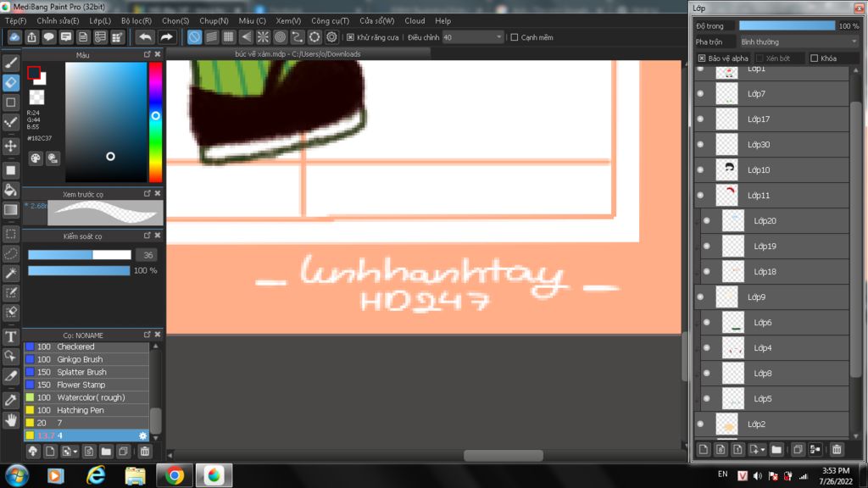Hide layer Lớp7

[700, 93]
